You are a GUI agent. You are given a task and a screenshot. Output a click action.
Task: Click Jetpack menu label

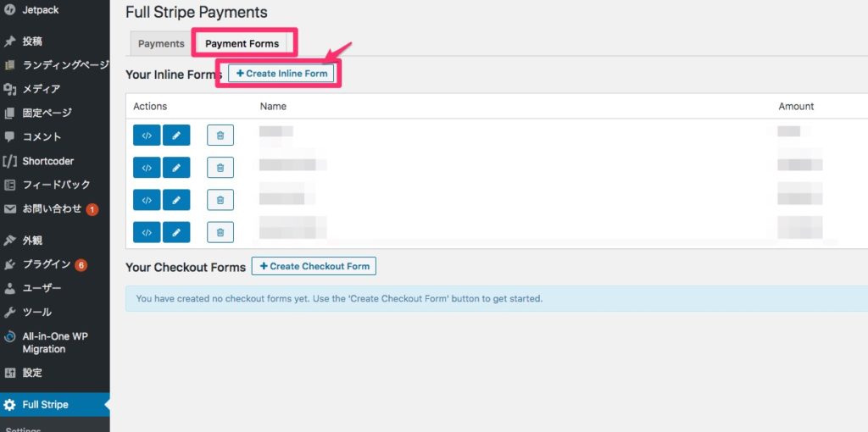click(41, 10)
